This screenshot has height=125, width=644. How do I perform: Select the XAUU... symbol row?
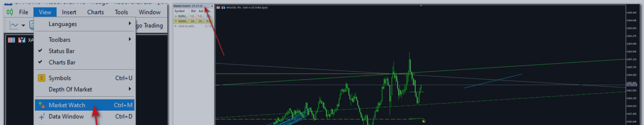(193, 21)
